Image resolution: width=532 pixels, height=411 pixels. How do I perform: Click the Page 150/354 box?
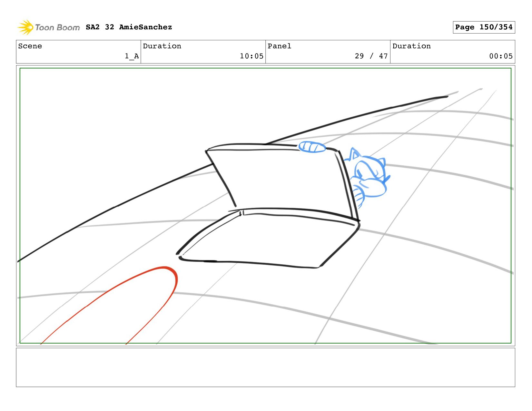pyautogui.click(x=484, y=27)
